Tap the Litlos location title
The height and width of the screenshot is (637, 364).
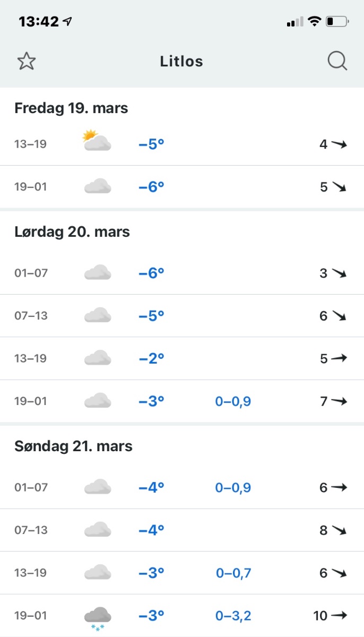(x=181, y=62)
